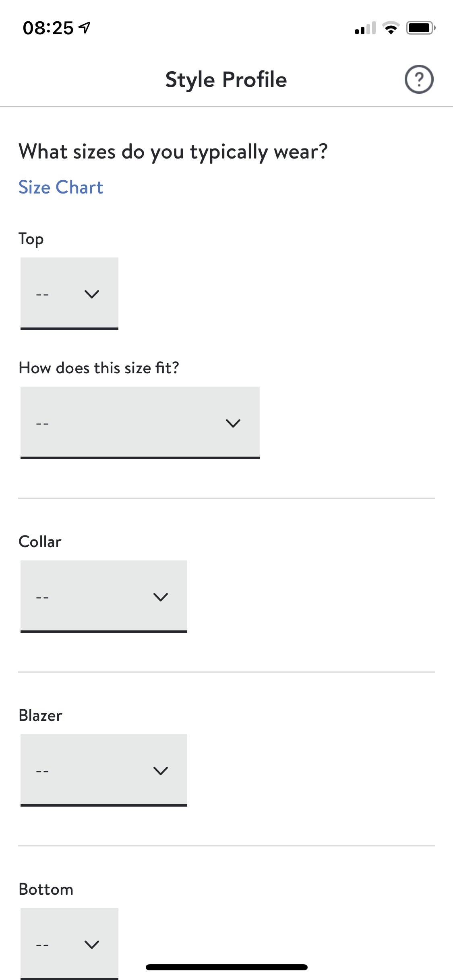Viewport: 453px width, 980px height.
Task: Tap the location services arrow icon
Action: coord(85,28)
